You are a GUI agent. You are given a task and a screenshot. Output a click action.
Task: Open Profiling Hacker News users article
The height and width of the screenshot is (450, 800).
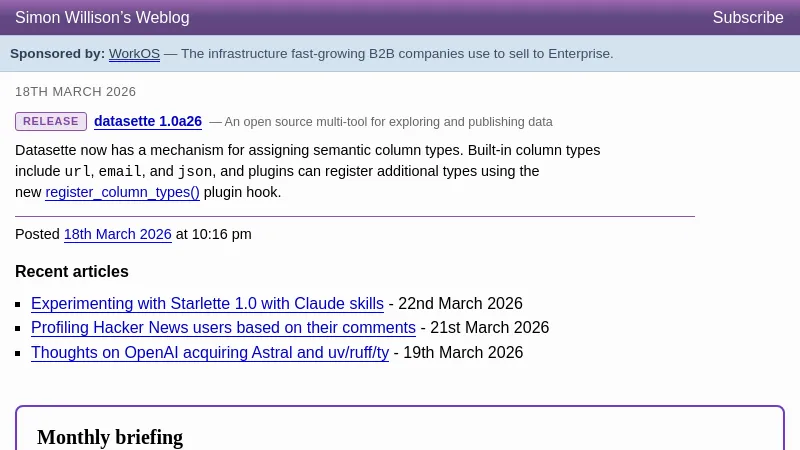click(x=223, y=327)
